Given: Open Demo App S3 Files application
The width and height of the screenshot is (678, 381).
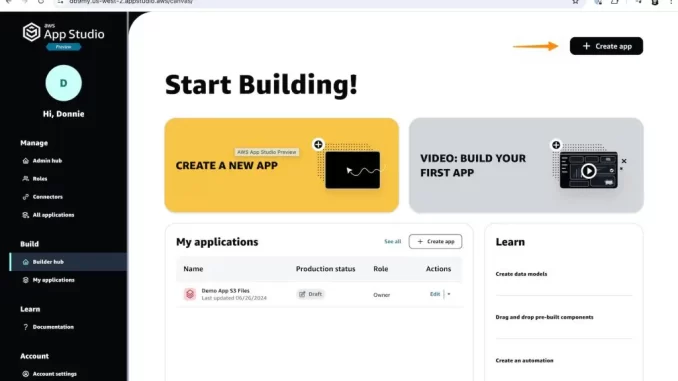Looking at the screenshot, I should coord(226,291).
